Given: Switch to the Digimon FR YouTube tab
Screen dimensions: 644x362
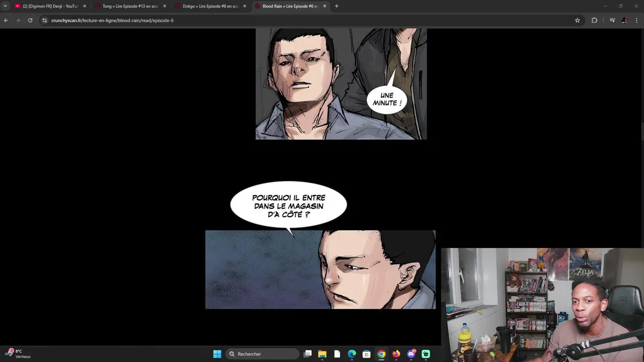Looking at the screenshot, I should tap(50, 6).
